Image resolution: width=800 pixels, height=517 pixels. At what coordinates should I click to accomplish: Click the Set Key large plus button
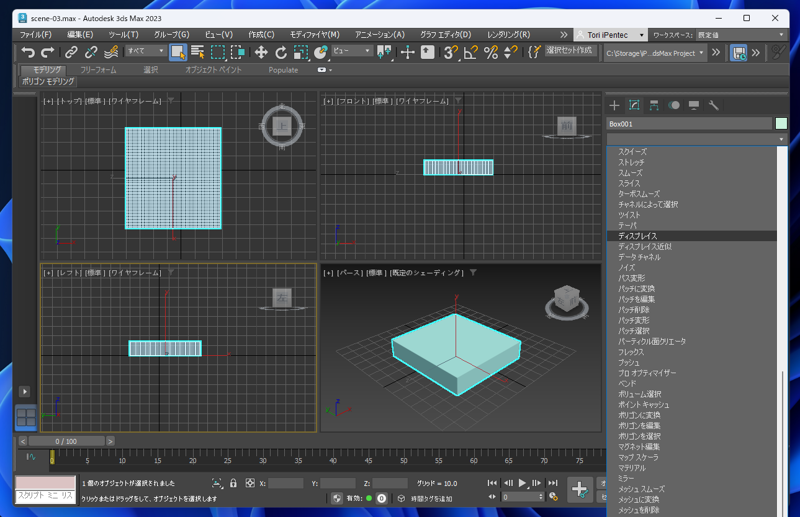pos(580,489)
